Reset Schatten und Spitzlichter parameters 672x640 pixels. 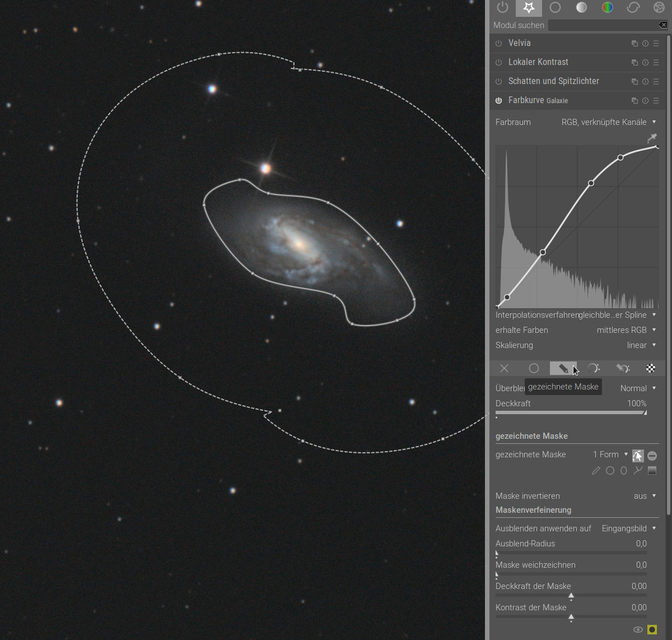pyautogui.click(x=645, y=81)
